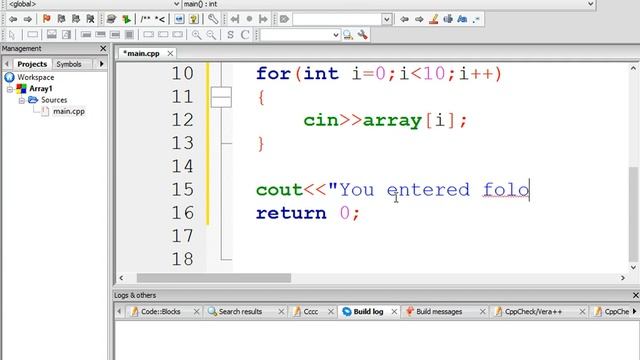
Task: Close the Build messages log tab
Action: pos(482,312)
